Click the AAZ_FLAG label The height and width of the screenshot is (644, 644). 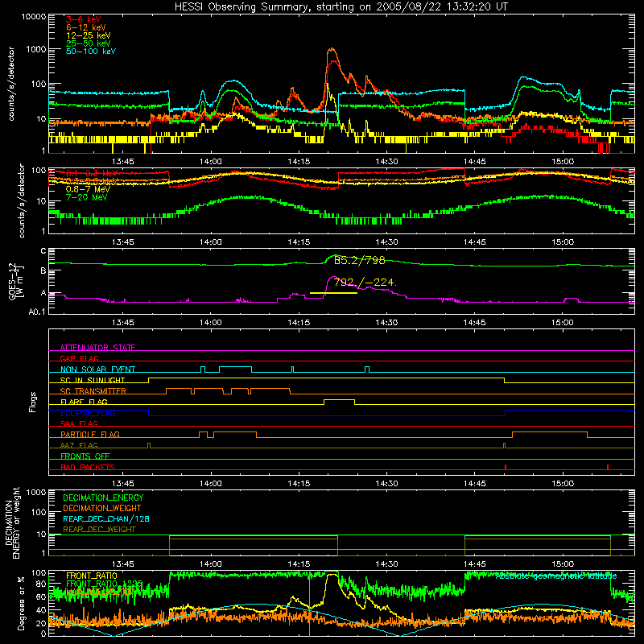click(x=79, y=445)
